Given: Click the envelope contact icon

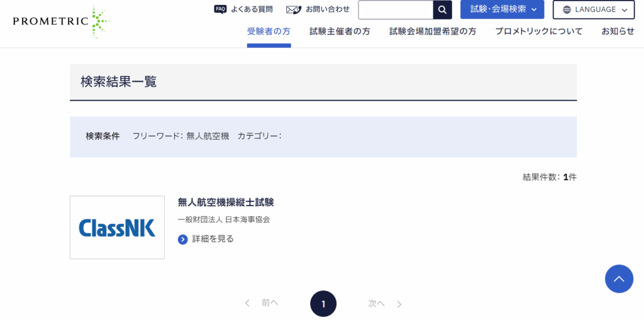Looking at the screenshot, I should [293, 9].
